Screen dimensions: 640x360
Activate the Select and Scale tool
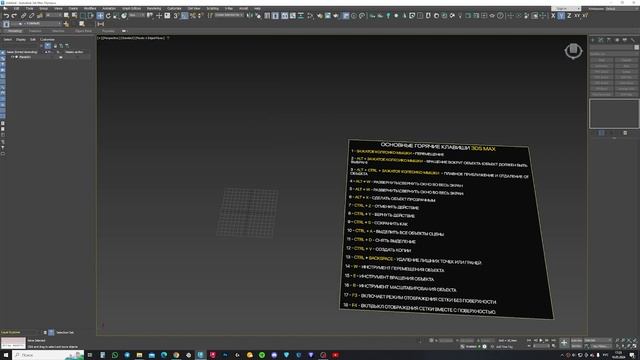(x=116, y=16)
